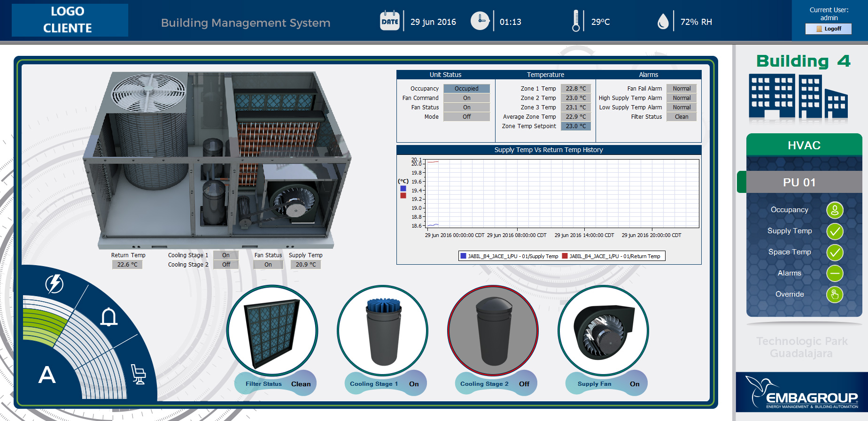Click the blue Supply Temp legend swatch
Viewport: 868px width, 421px height.
point(464,256)
